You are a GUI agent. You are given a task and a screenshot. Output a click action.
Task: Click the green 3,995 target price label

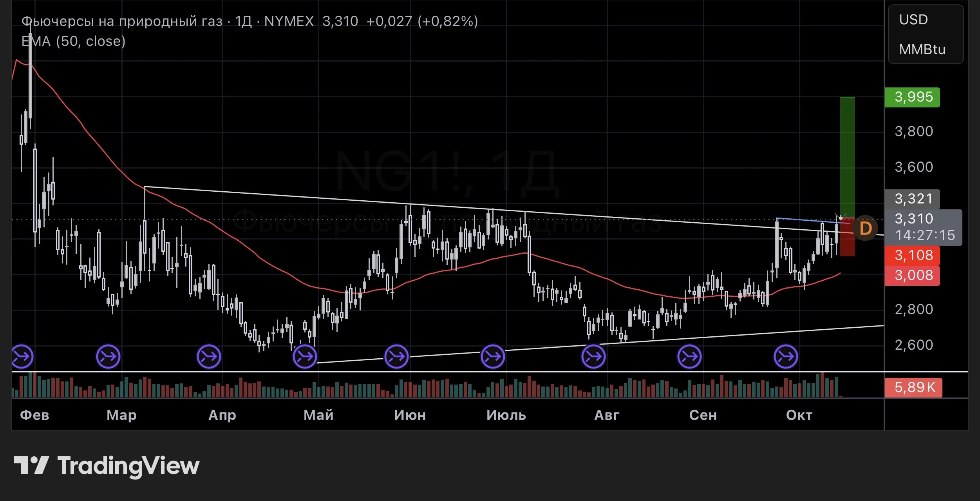[912, 97]
